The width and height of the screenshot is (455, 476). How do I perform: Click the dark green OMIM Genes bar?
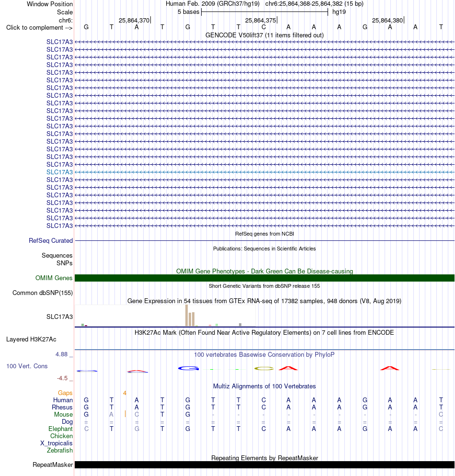pos(264,278)
